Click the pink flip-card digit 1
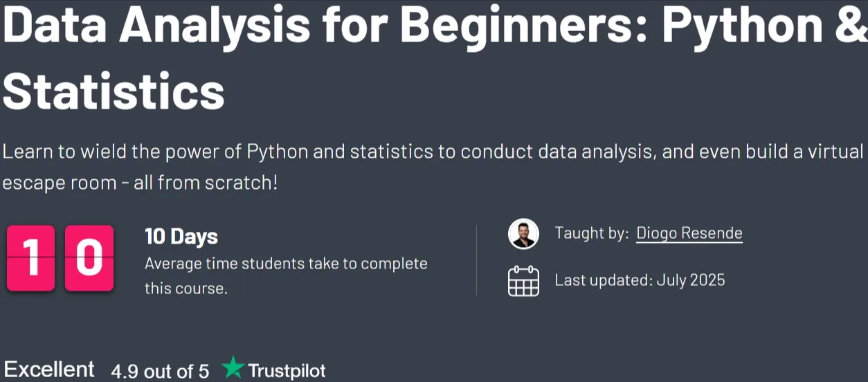 tap(30, 258)
